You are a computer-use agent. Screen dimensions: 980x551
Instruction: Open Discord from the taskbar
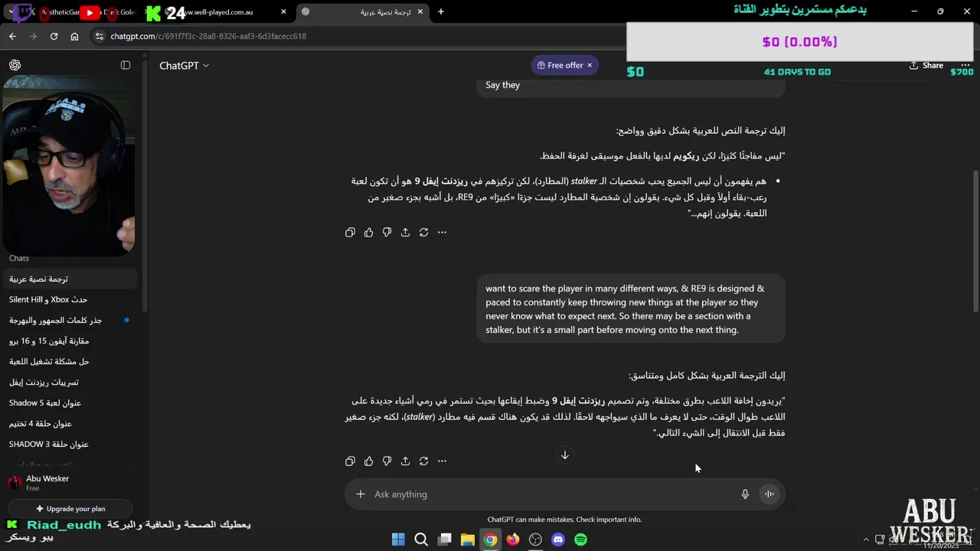click(x=558, y=540)
